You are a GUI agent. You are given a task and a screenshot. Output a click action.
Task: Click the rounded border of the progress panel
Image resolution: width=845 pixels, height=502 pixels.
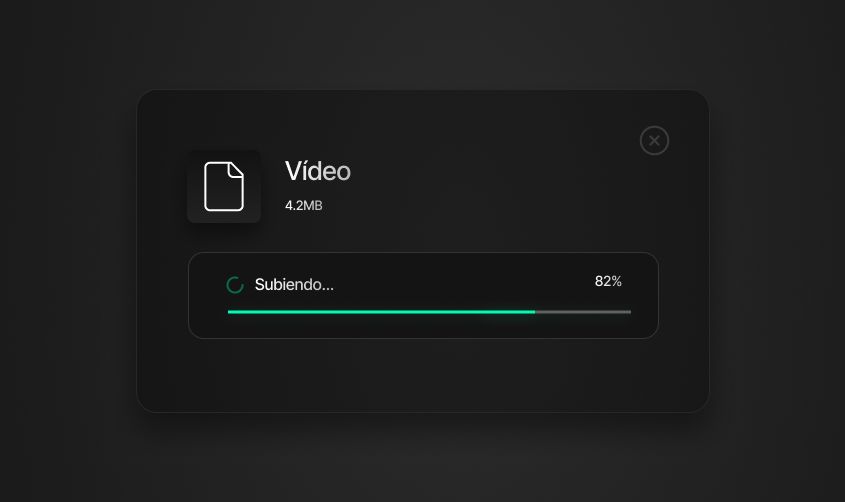pos(423,253)
